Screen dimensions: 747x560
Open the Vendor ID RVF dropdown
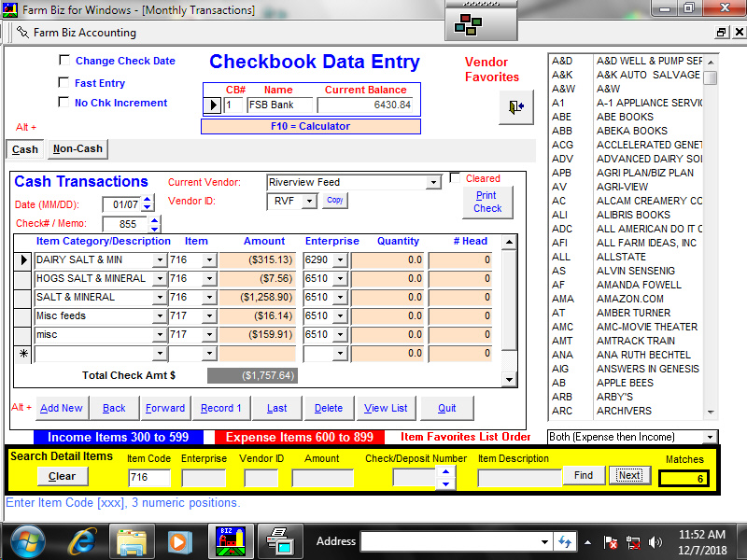(309, 201)
